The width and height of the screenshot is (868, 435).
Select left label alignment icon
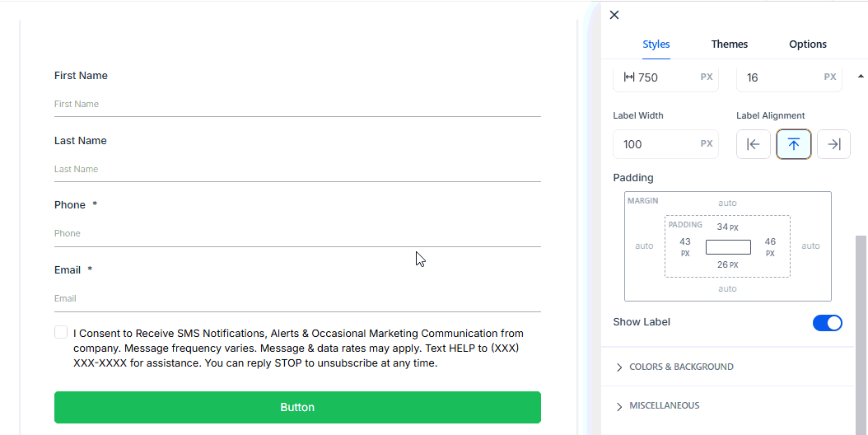click(x=753, y=144)
